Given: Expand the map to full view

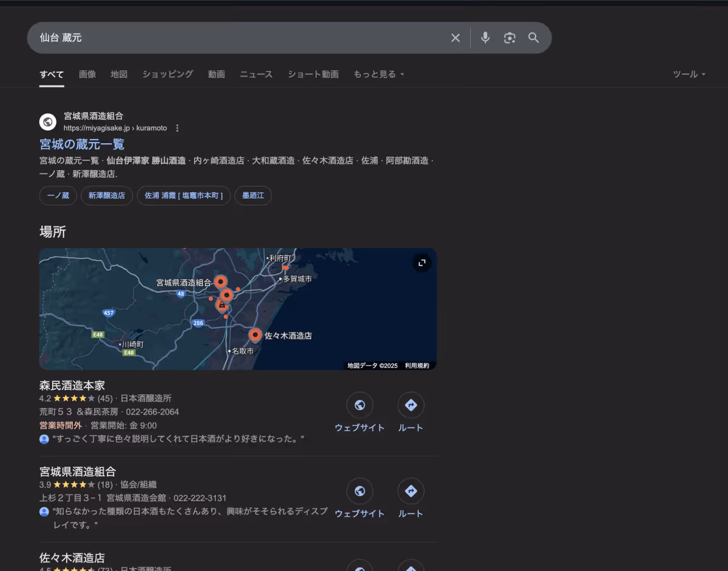Looking at the screenshot, I should pos(422,263).
